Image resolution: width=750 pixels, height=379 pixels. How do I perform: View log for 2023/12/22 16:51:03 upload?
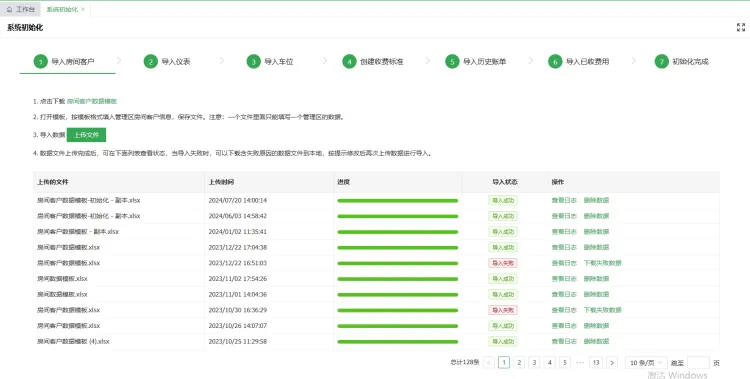tap(564, 263)
